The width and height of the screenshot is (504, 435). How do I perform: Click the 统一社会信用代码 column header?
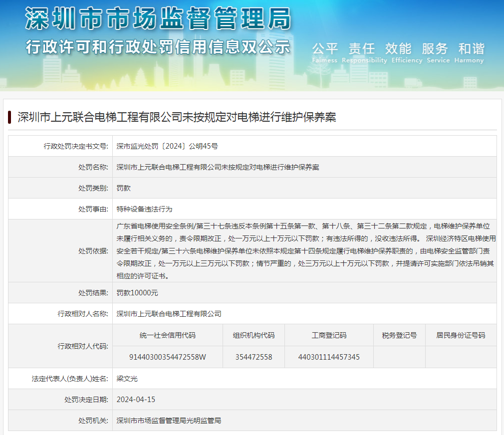click(x=168, y=335)
